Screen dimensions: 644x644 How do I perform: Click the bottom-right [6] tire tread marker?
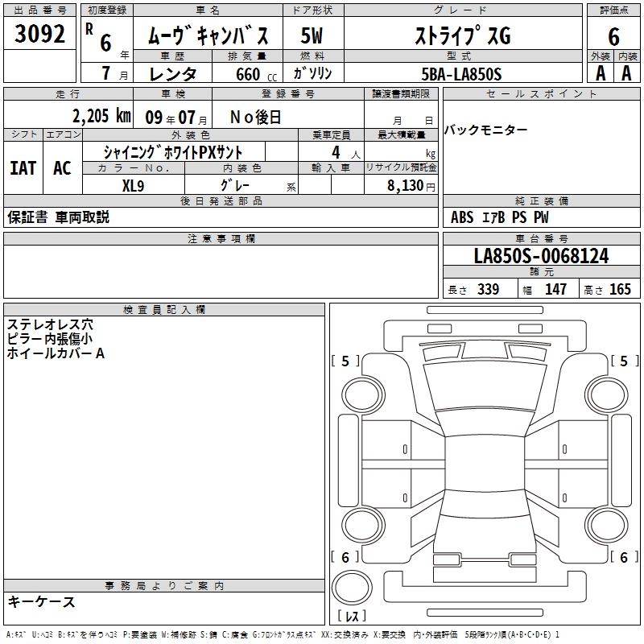623,557
